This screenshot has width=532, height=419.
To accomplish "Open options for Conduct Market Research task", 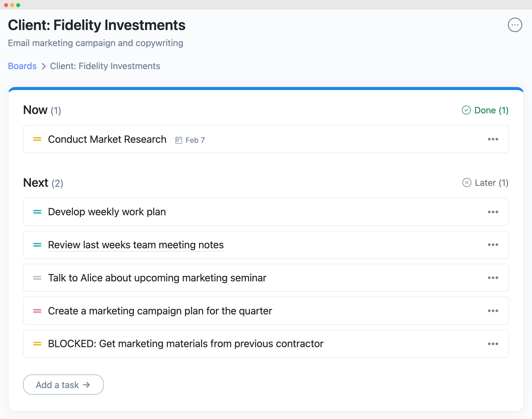I will [493, 139].
